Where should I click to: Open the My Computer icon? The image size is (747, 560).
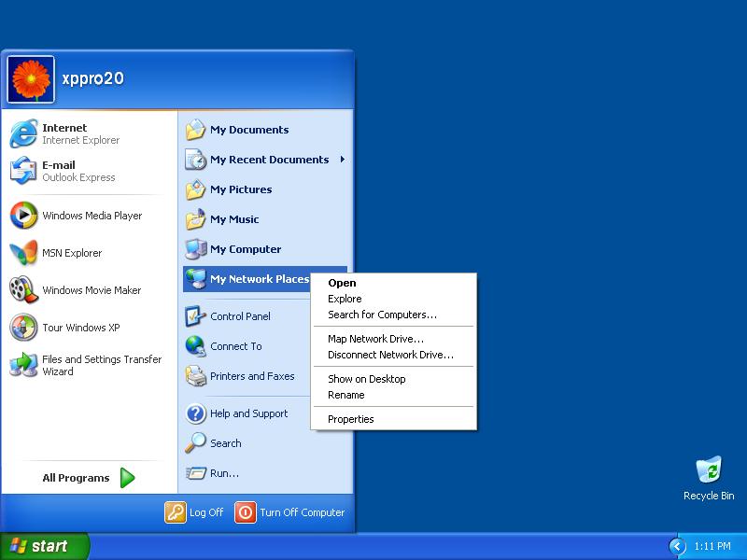pyautogui.click(x=195, y=249)
